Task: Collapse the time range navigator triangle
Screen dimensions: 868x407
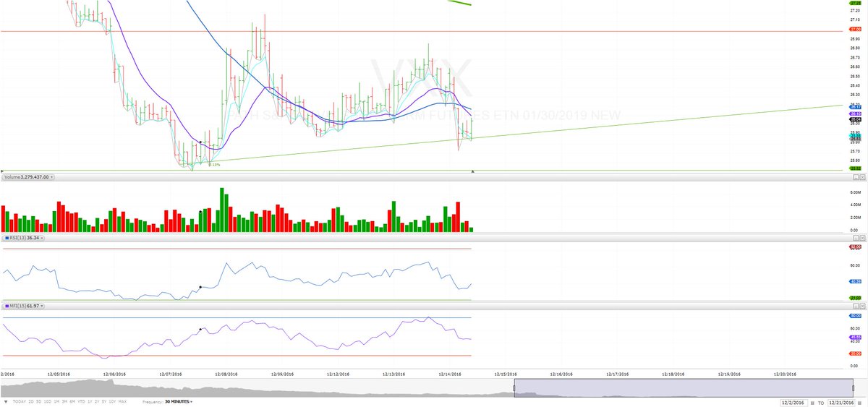Action: coord(6,401)
